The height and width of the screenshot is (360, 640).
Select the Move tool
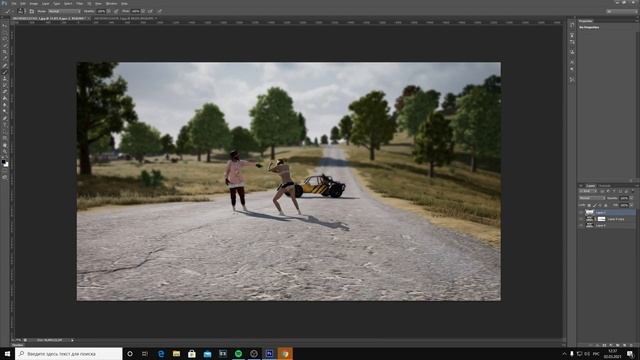5,26
